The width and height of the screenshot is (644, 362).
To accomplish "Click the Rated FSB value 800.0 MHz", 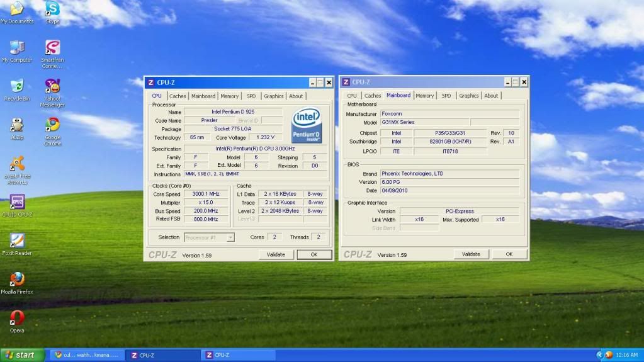I will (x=206, y=220).
